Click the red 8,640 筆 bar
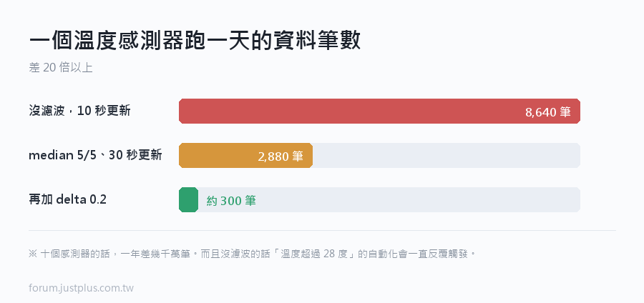 (x=379, y=111)
